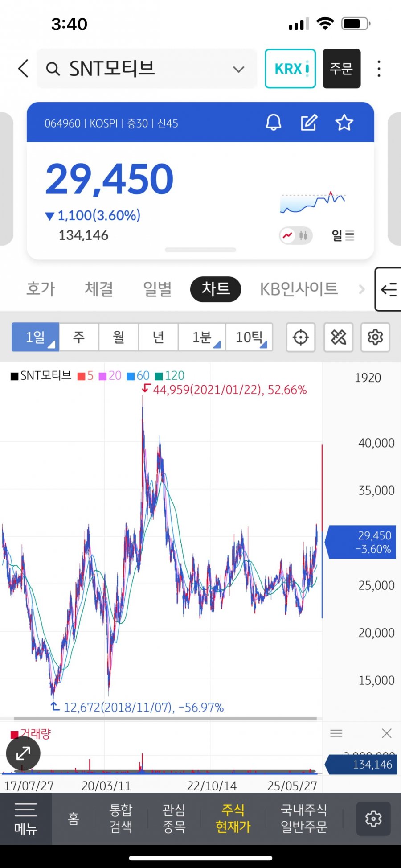Open 관심종목 in bottom bar
401x868 pixels.
[x=174, y=819]
